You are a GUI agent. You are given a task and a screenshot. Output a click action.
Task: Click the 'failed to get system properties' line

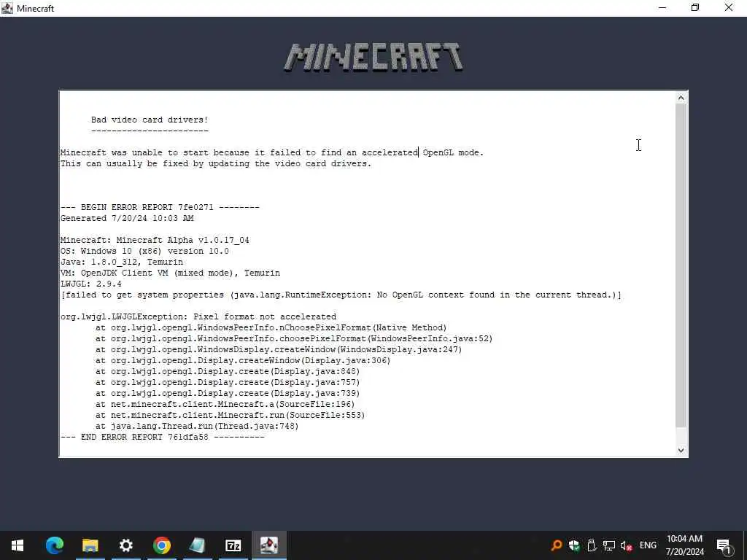[x=341, y=295]
